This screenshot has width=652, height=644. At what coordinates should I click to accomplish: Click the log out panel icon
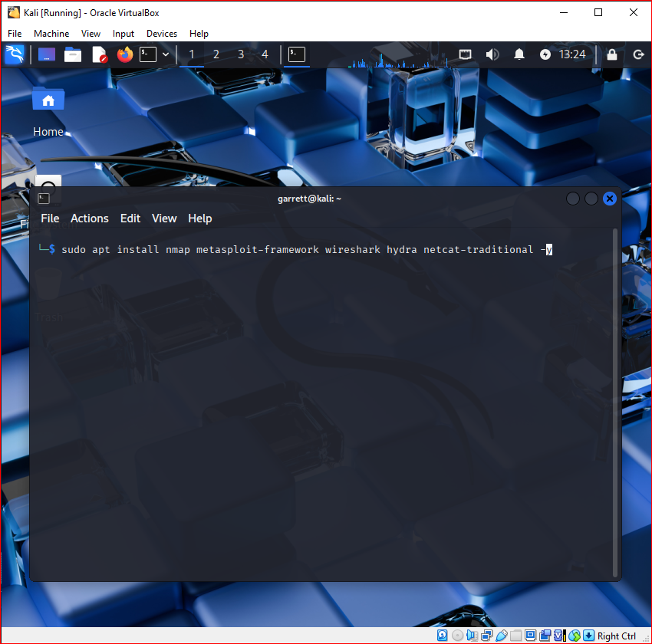(x=638, y=54)
